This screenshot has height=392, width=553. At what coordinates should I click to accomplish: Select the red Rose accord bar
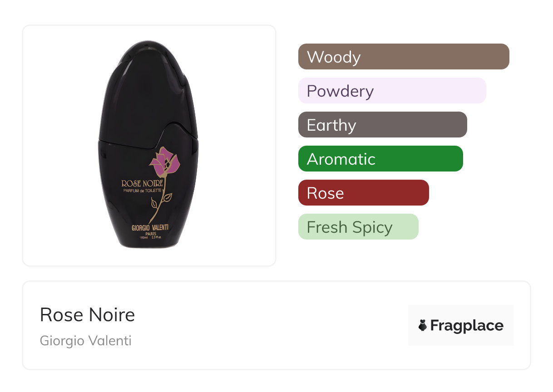tap(363, 193)
